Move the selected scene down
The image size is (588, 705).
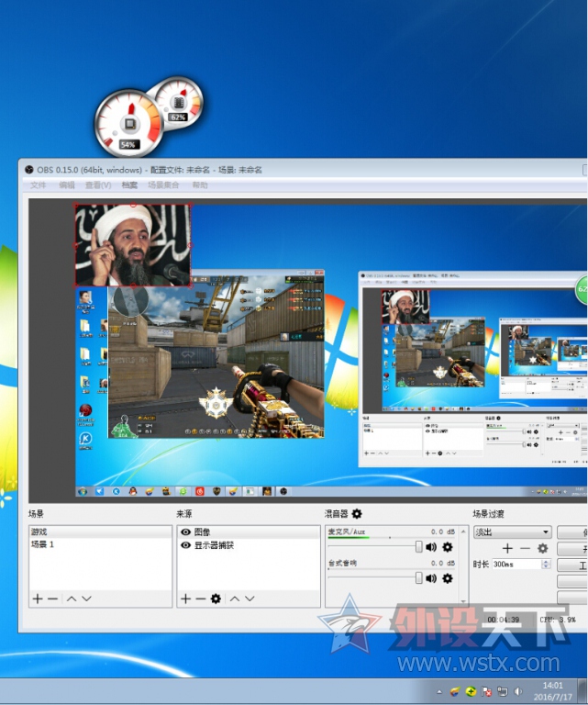[87, 599]
